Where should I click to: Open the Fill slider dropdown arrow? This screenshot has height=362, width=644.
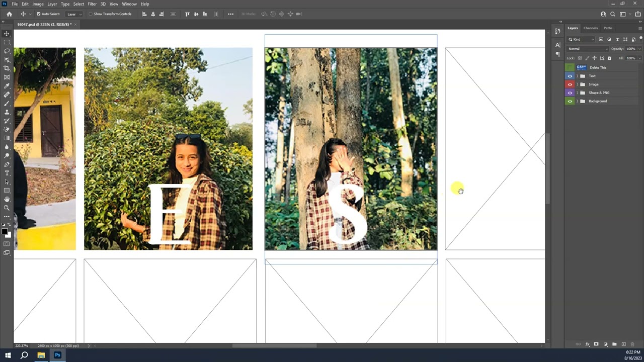pyautogui.click(x=639, y=58)
